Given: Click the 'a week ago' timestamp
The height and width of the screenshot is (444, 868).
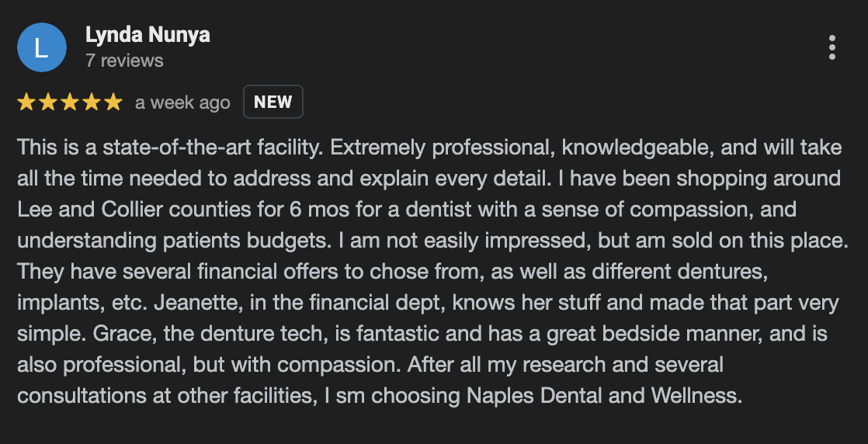Looking at the screenshot, I should coord(182,103).
